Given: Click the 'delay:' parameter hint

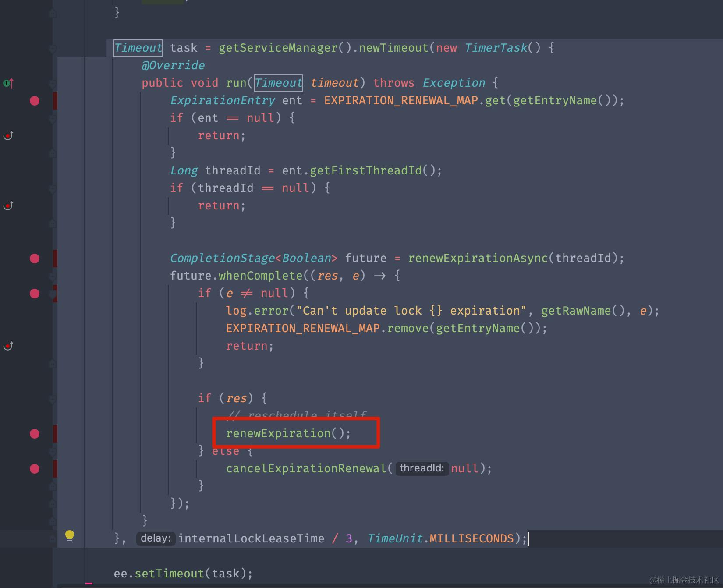Looking at the screenshot, I should [156, 538].
